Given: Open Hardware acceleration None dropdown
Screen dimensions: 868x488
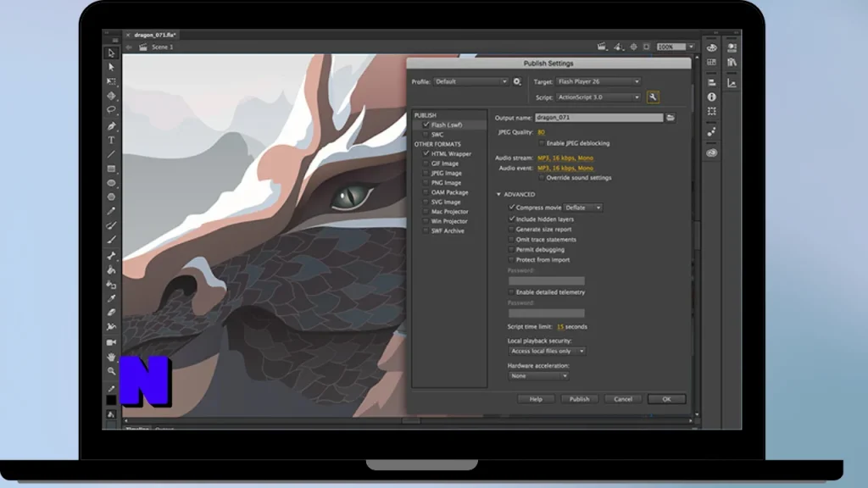Looking at the screenshot, I should tap(538, 376).
